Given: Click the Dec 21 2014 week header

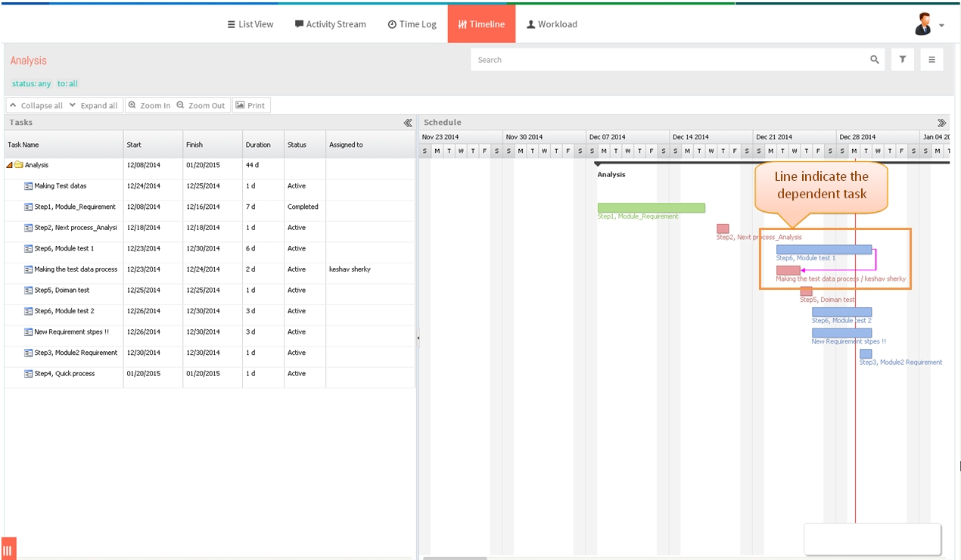Looking at the screenshot, I should pyautogui.click(x=795, y=137).
